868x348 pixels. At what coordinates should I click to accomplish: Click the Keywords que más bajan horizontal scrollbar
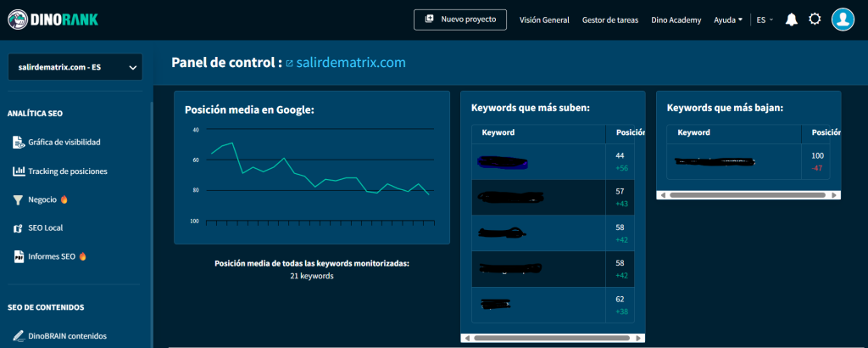pos(746,194)
